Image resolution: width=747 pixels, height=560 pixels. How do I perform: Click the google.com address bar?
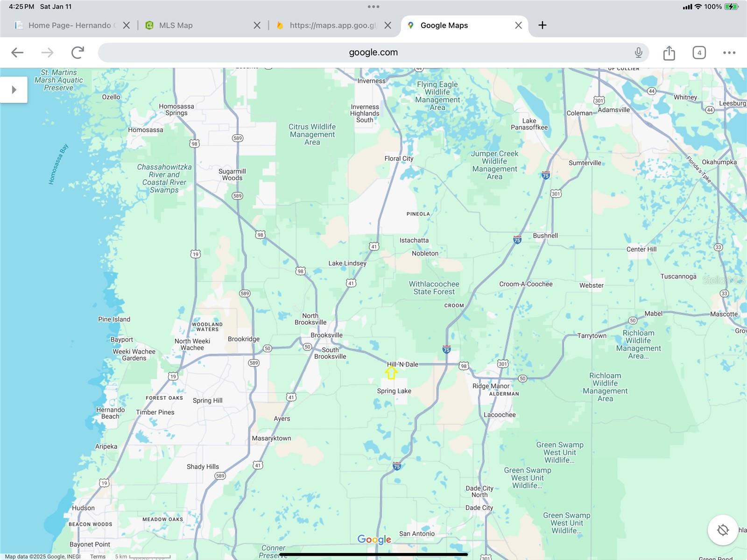pos(373,52)
